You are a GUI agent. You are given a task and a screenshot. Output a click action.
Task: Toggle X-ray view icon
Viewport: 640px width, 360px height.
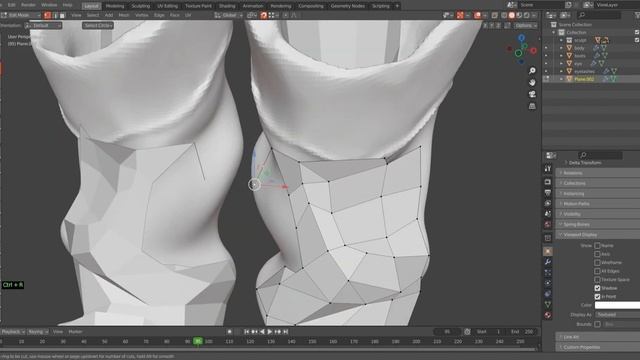point(495,16)
